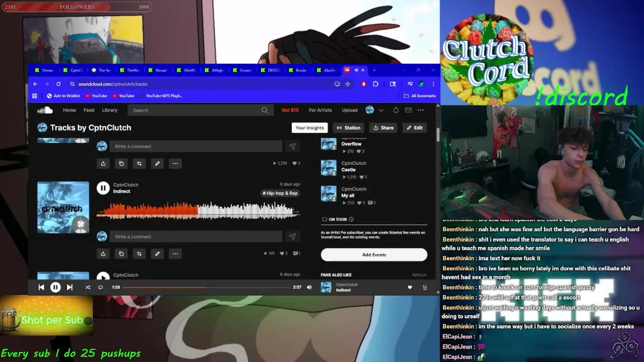Copy link icon for Indirect track
Image resolution: width=644 pixels, height=362 pixels.
121,254
